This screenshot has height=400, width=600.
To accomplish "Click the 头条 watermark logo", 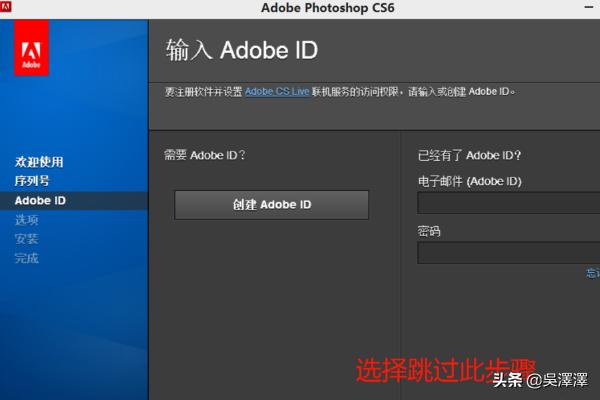I will pos(504,379).
